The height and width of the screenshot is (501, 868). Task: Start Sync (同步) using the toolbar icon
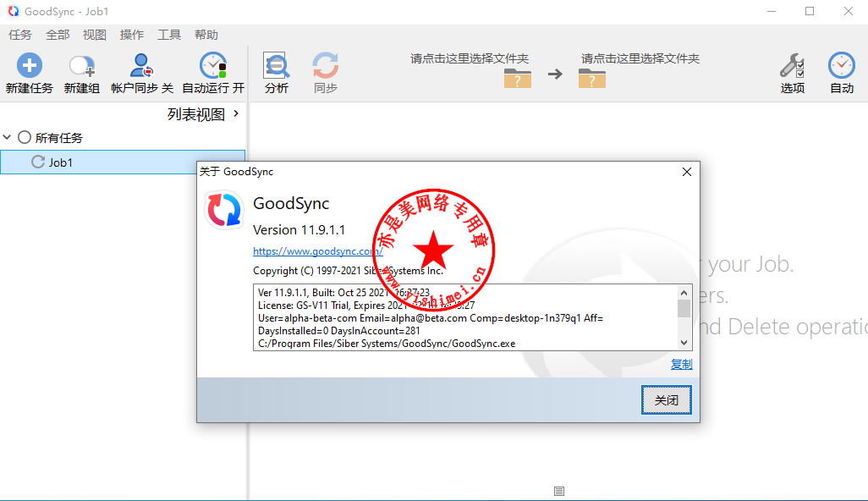point(326,65)
